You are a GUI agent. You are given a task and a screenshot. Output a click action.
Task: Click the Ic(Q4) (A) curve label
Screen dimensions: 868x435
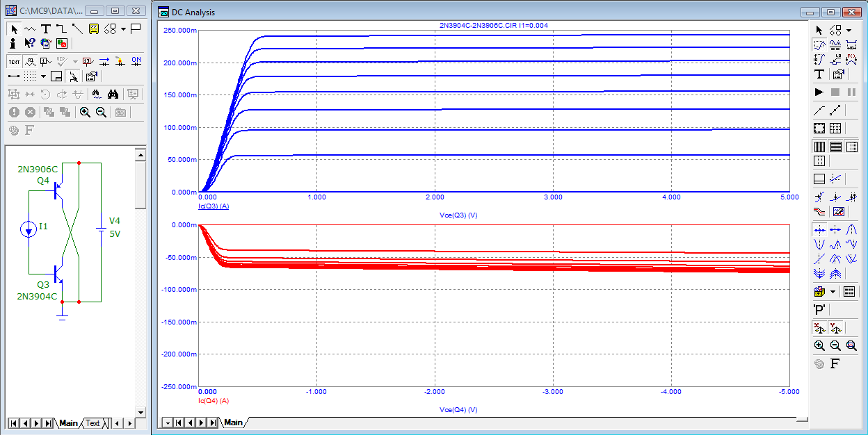[214, 401]
